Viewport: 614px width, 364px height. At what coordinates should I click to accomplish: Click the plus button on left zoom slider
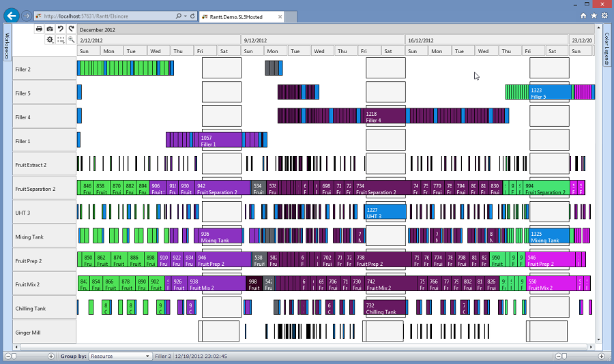point(51,356)
